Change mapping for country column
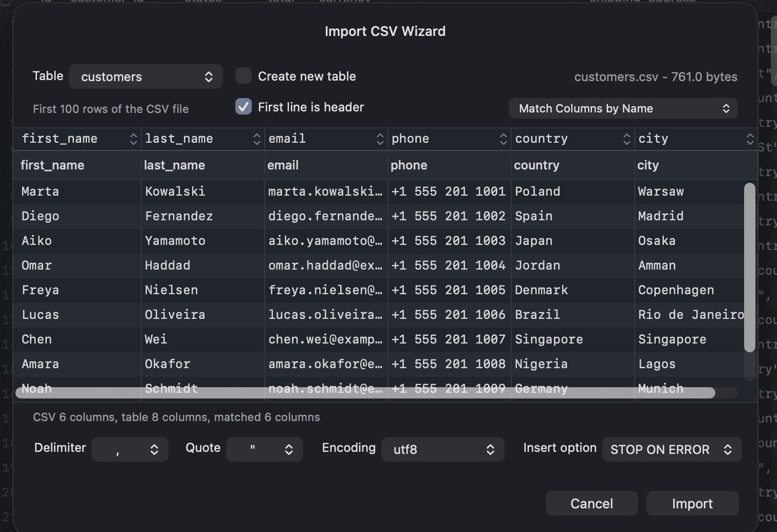Screen dimensions: 777x532 pyautogui.click(x=572, y=139)
